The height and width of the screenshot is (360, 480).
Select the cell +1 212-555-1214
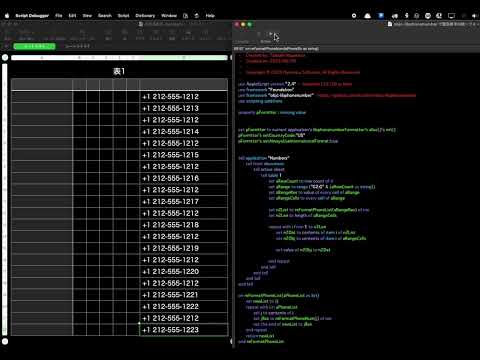coord(184,132)
